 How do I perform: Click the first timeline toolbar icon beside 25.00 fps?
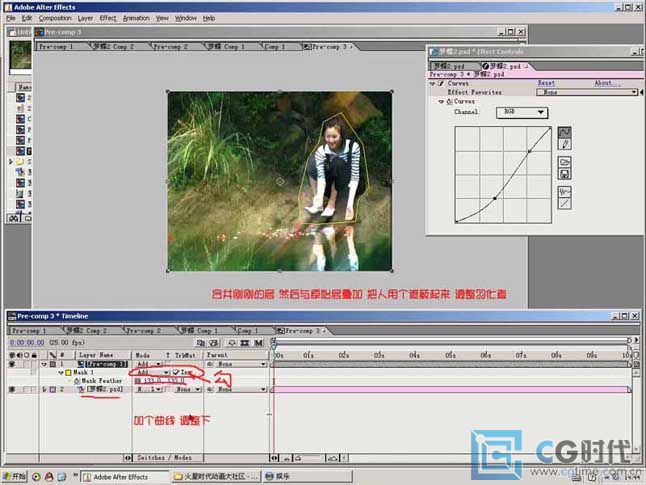[201, 343]
